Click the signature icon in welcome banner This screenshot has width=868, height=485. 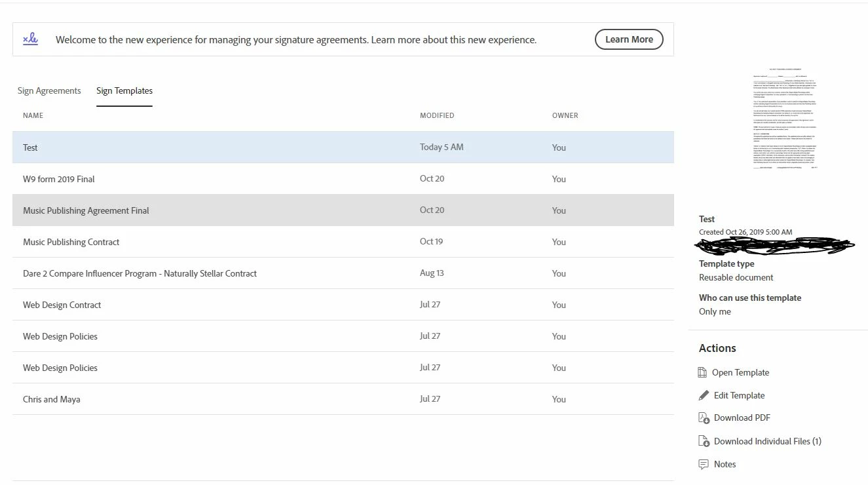[30, 39]
